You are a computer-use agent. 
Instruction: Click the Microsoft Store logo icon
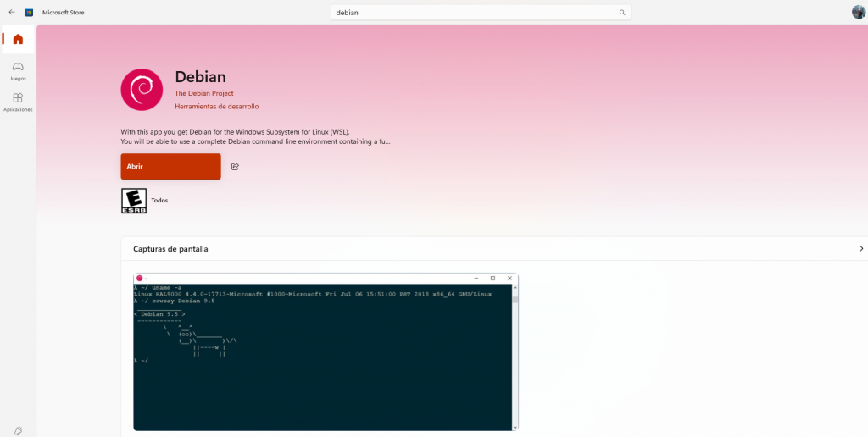pyautogui.click(x=29, y=12)
